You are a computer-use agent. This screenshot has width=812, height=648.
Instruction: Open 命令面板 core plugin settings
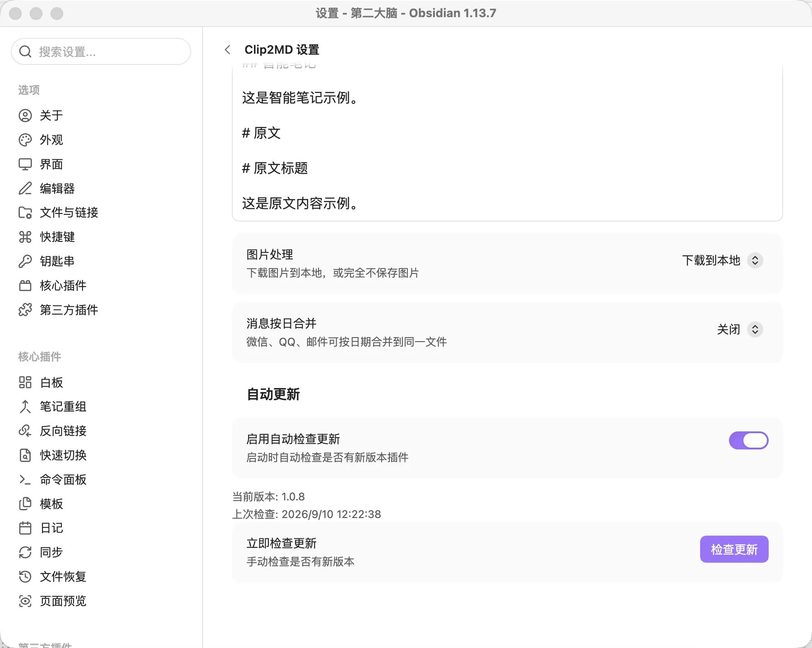click(101, 480)
